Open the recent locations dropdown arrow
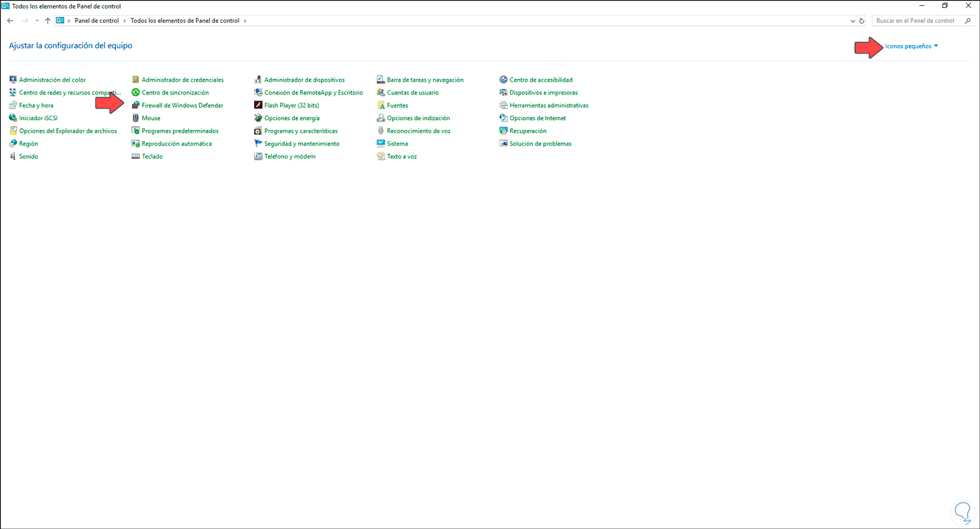 (x=37, y=21)
